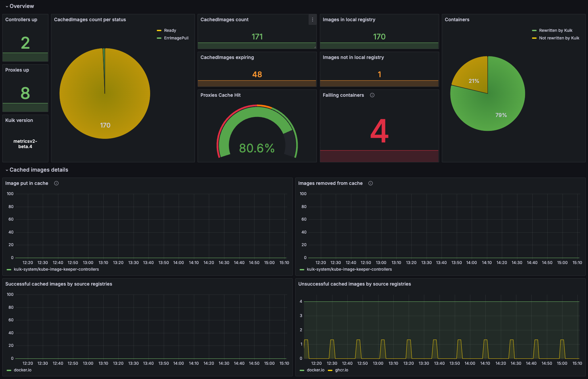Open the Controllers up panel title menu
Image resolution: width=588 pixels, height=379 pixels.
tap(21, 20)
